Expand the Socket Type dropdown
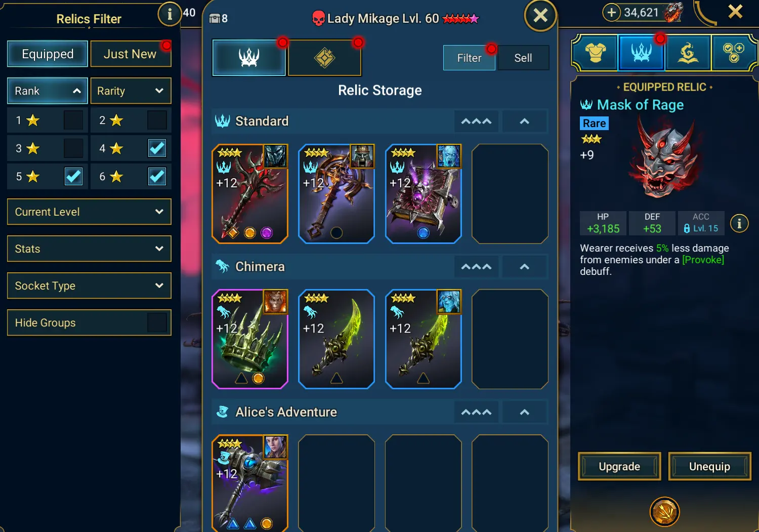Screen dimensions: 759x532 coord(89,285)
